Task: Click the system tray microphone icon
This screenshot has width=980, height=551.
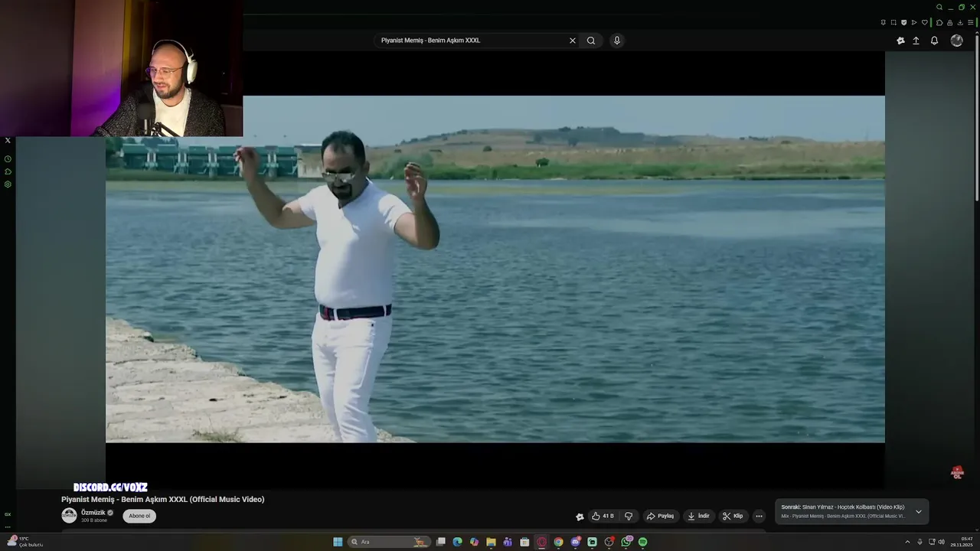Action: (920, 542)
